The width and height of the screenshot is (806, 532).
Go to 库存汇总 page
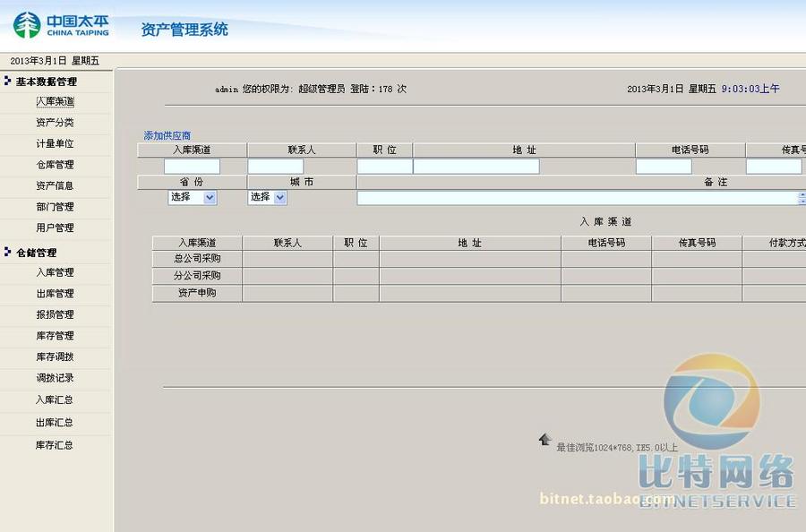[x=55, y=445]
